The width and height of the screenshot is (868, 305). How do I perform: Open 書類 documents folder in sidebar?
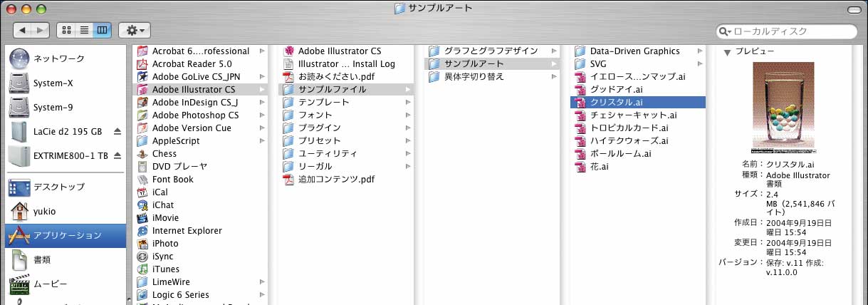tap(66, 259)
